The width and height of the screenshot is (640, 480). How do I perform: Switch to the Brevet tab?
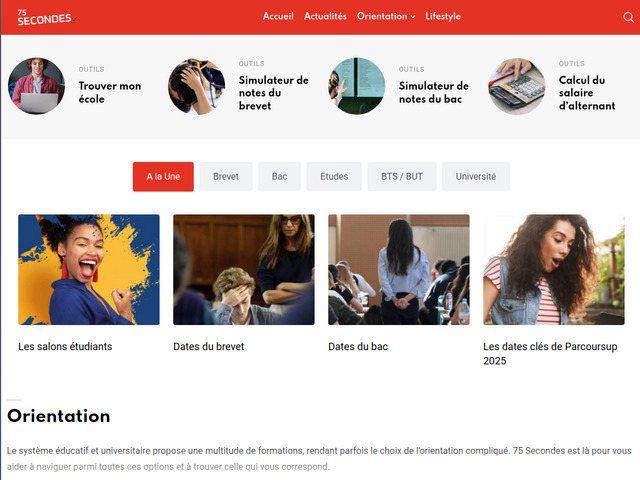[226, 177]
